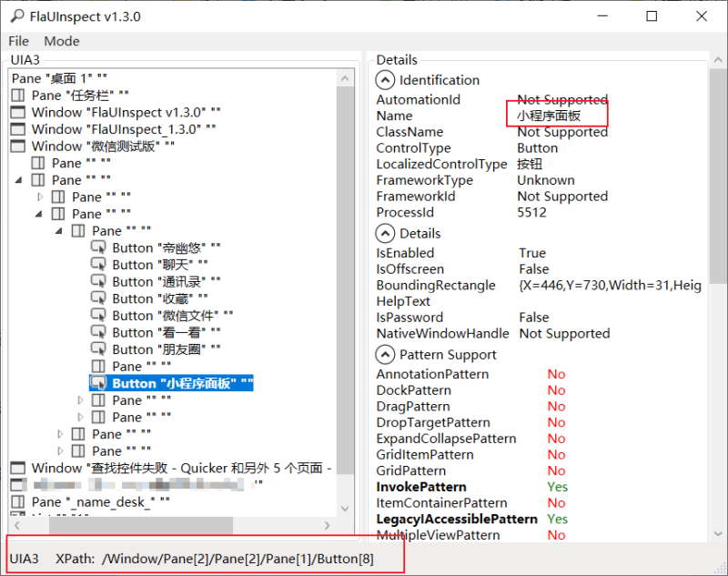Collapse the Identification section
Screen dimensions: 728x576
point(385,80)
